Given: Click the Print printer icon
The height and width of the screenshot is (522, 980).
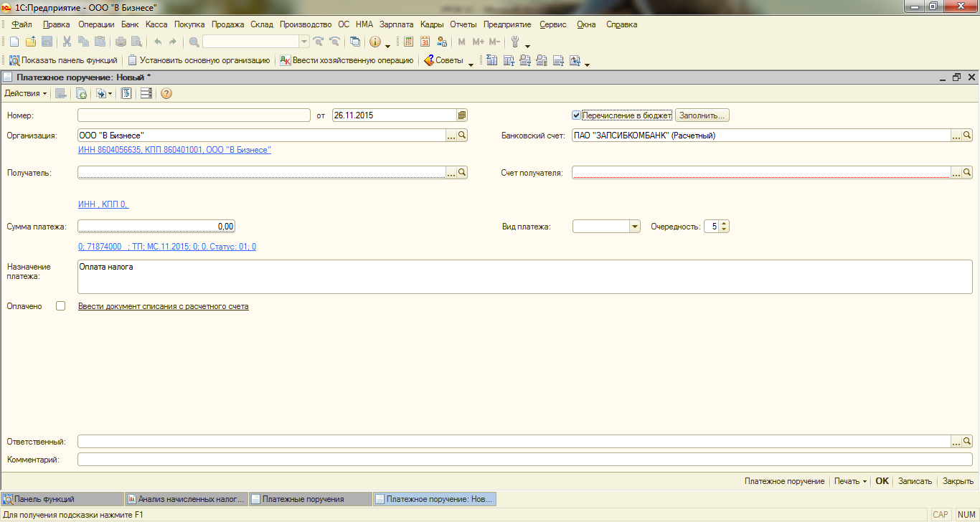Looking at the screenshot, I should coord(121,42).
